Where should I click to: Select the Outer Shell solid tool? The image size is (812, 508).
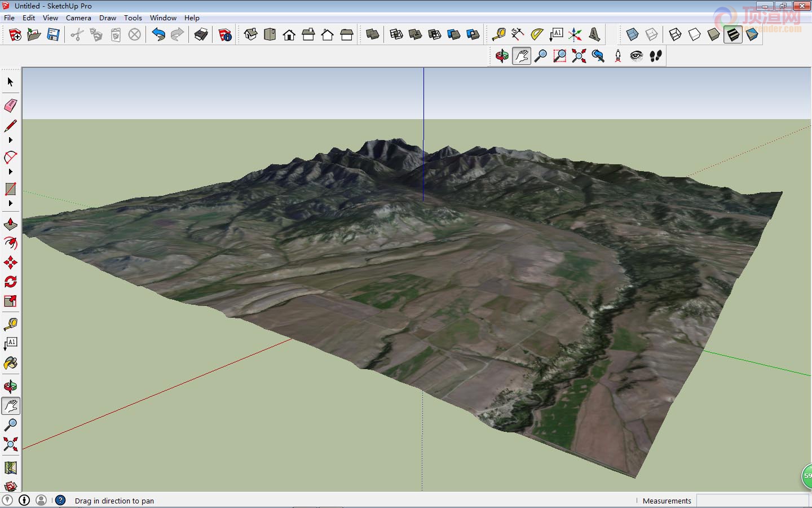point(372,35)
